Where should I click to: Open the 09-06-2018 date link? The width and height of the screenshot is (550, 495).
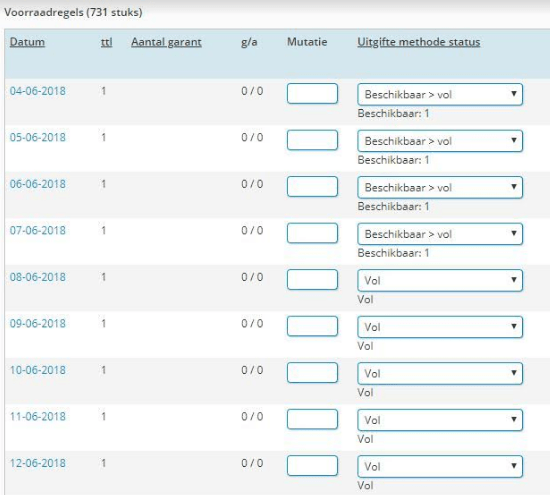coord(38,323)
